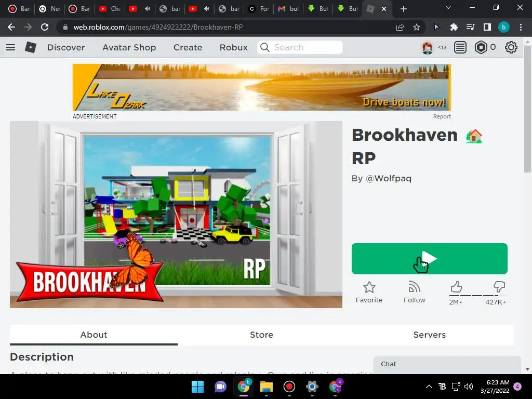Click the Robux balance hexagon icon
The image size is (532, 399).
point(481,47)
